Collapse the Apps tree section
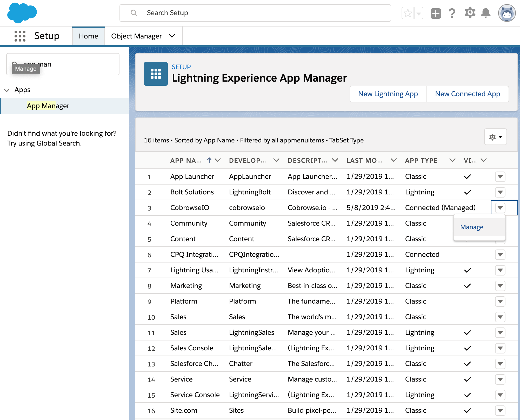 click(7, 90)
